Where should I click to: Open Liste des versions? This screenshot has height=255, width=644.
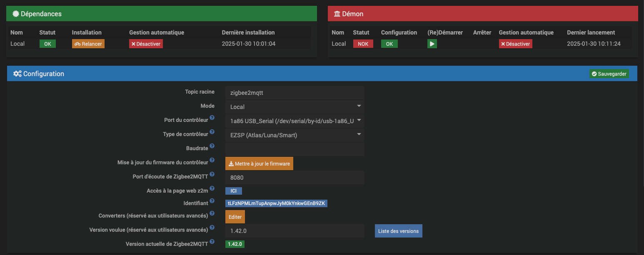399,231
